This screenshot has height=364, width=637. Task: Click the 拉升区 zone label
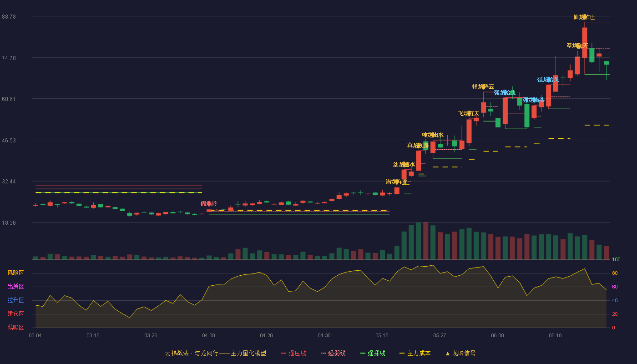(x=16, y=300)
